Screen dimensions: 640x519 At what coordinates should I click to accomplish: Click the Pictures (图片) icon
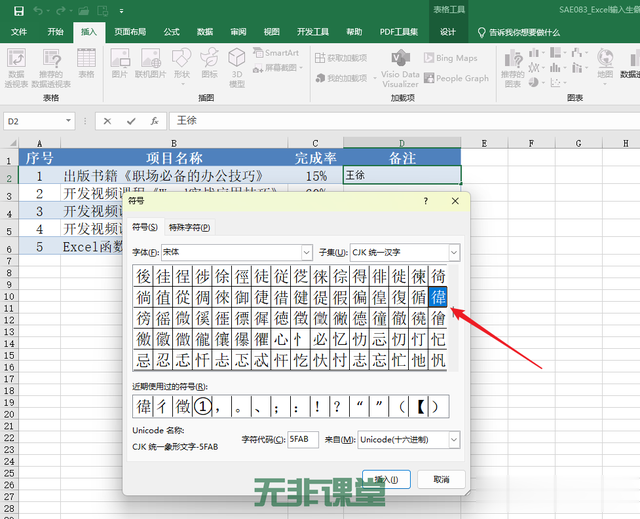tap(120, 63)
